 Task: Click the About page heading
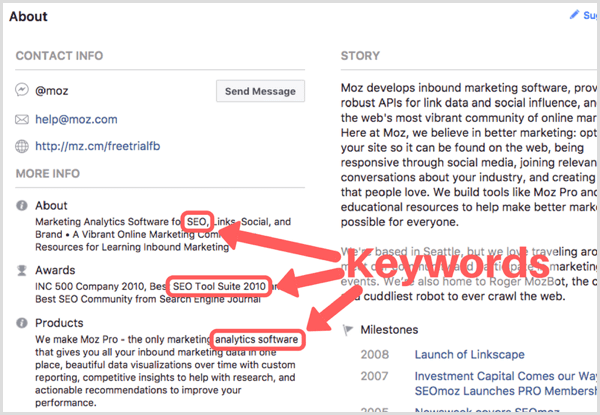28,16
